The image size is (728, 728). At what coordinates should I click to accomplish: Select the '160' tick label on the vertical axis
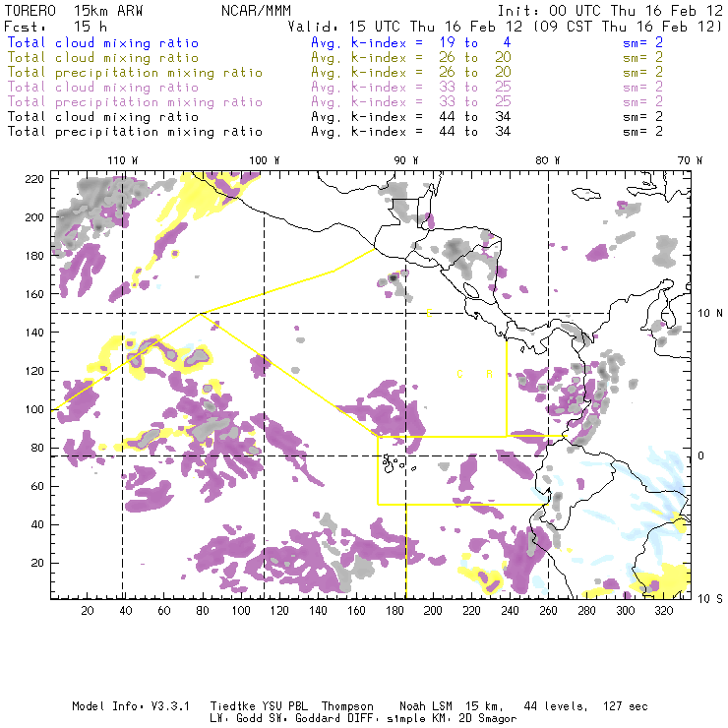coord(34,294)
